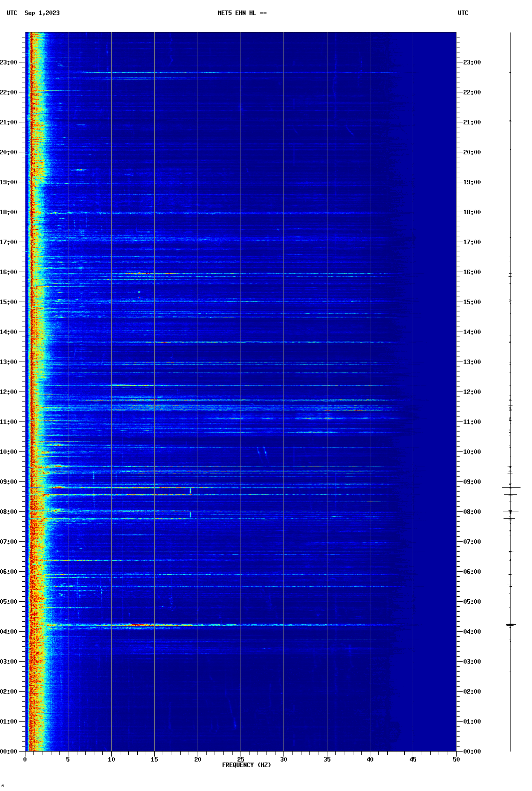Click the 25 Hz frequency tick label

(241, 760)
